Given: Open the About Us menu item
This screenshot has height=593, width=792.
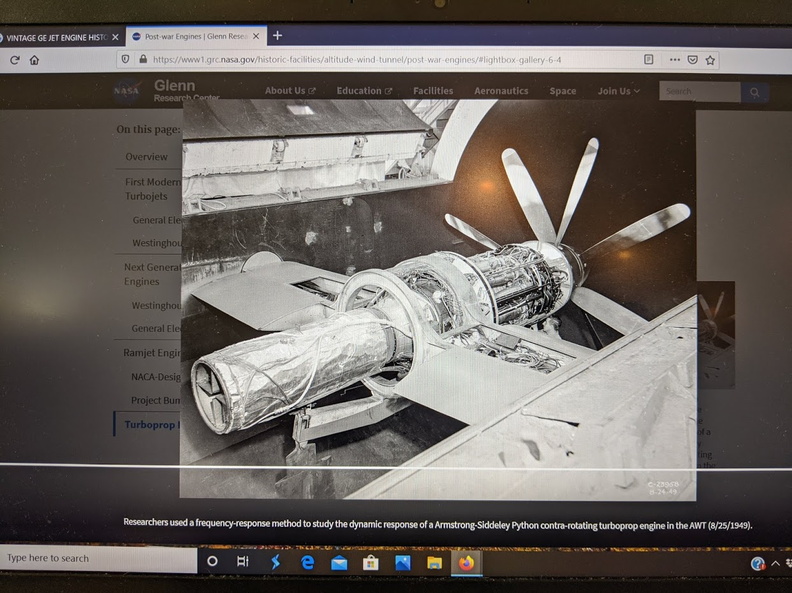Looking at the screenshot, I should [x=290, y=91].
